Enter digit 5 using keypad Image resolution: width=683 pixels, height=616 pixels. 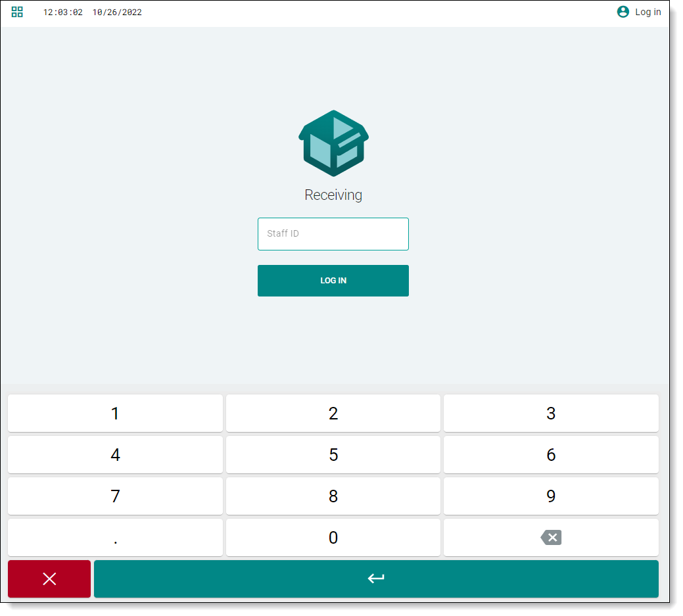coord(333,455)
